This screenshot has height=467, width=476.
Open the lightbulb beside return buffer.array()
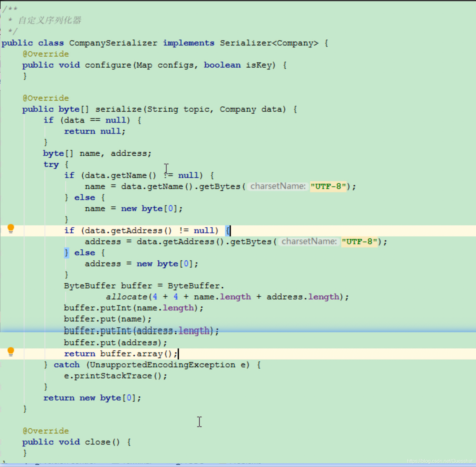tap(11, 352)
